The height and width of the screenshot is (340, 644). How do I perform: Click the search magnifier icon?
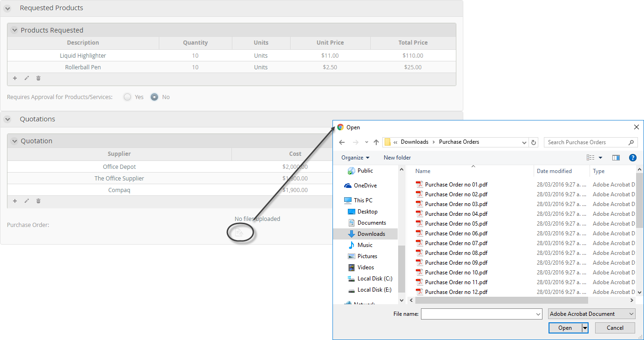point(632,142)
